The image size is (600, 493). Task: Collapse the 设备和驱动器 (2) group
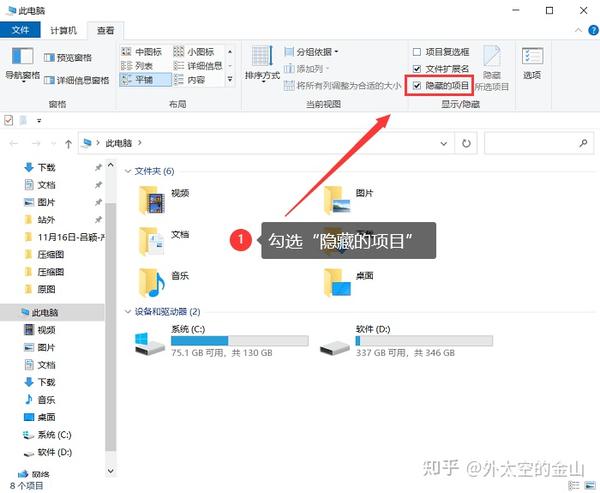pos(128,312)
